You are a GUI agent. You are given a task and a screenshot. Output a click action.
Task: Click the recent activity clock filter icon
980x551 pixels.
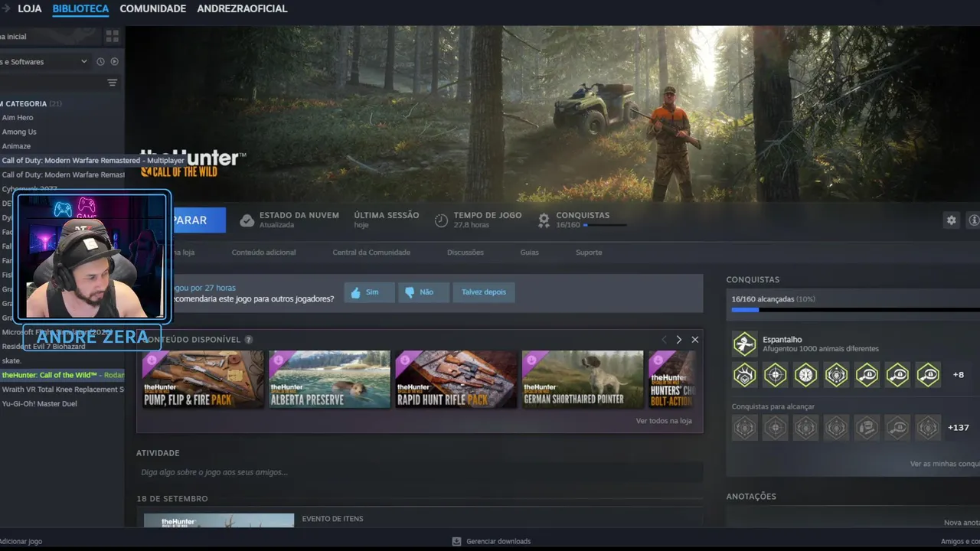[x=100, y=61]
